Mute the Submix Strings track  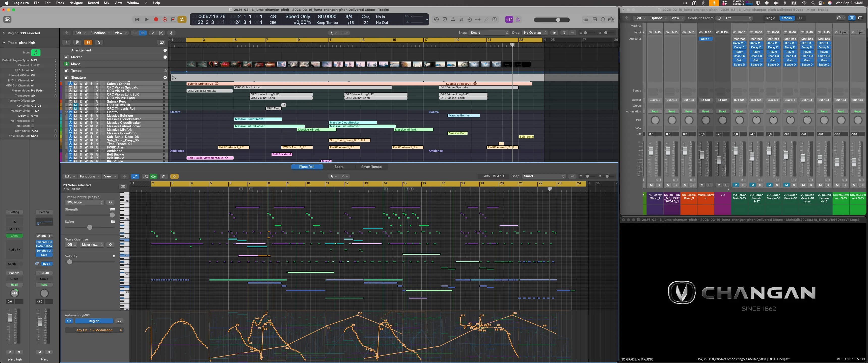[75, 83]
